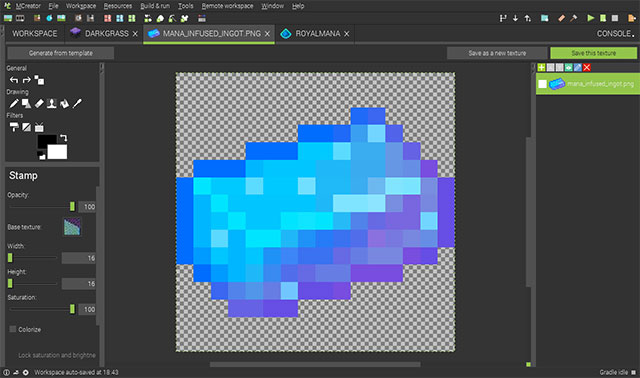Open the CONSOLE tab
Viewport: 640px width, 378px height.
615,34
